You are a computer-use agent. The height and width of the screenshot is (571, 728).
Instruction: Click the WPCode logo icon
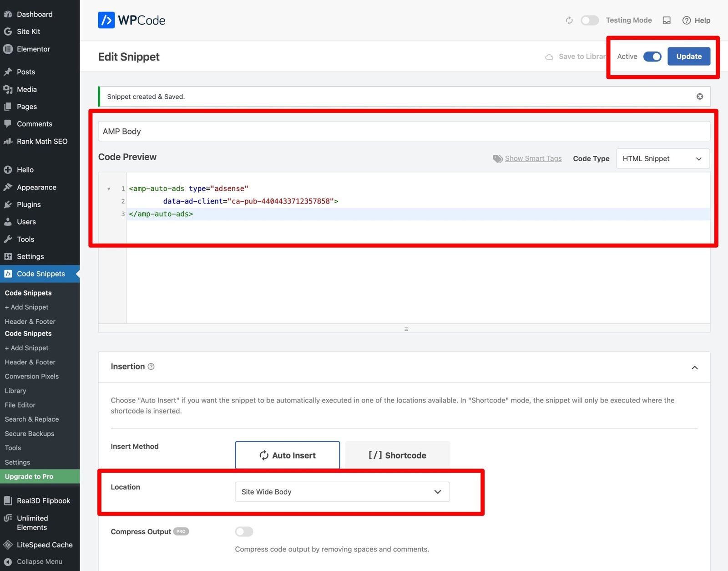tap(106, 20)
